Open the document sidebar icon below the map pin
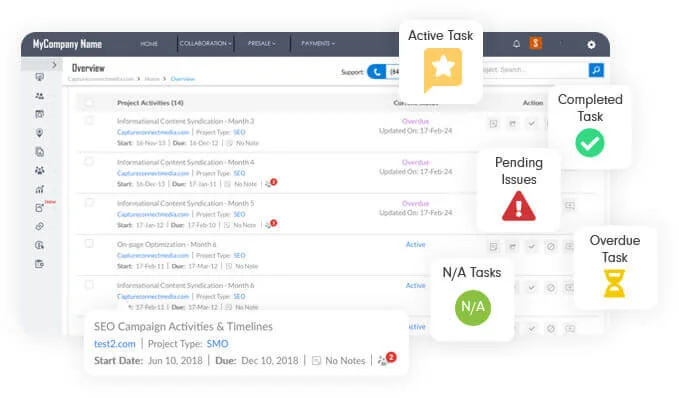Screen dimensions: 679x398 pos(39,152)
